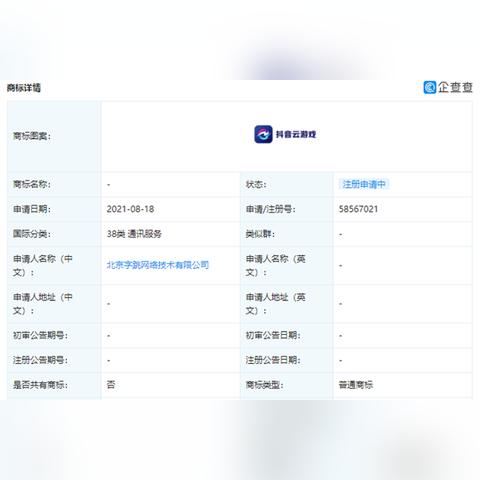Select the 普通商标 trademark type value

(356, 385)
